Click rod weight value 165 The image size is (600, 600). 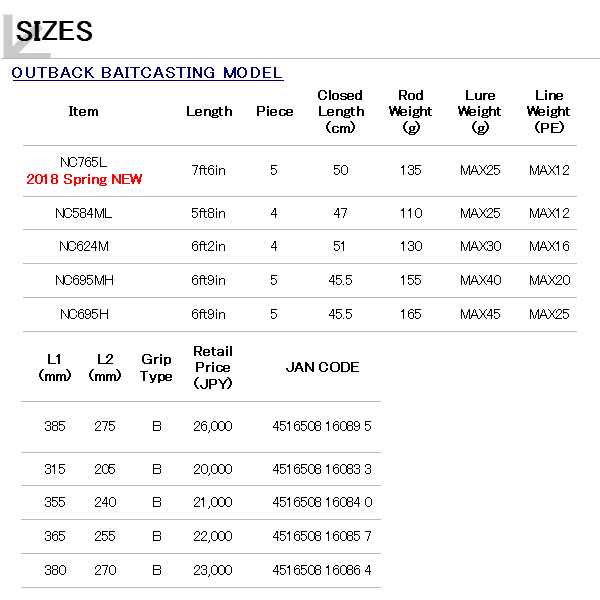point(411,314)
